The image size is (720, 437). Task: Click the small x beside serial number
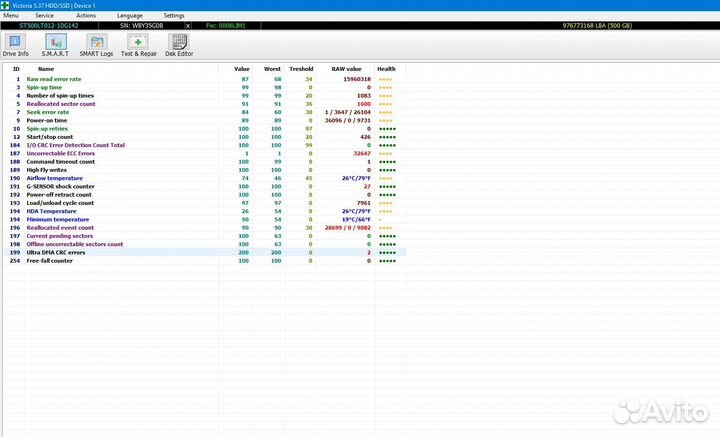click(x=187, y=24)
